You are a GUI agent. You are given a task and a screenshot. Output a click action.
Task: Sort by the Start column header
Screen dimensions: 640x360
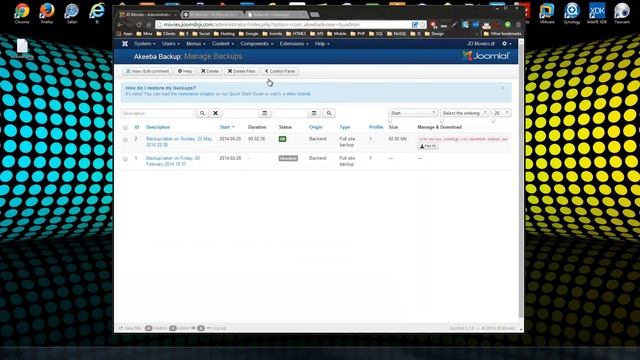227,127
